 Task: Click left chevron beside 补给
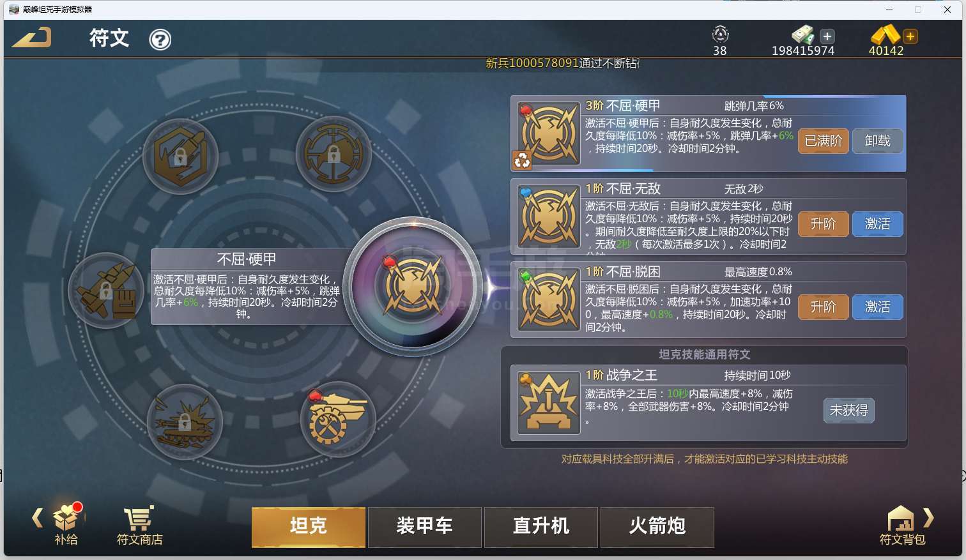[38, 518]
